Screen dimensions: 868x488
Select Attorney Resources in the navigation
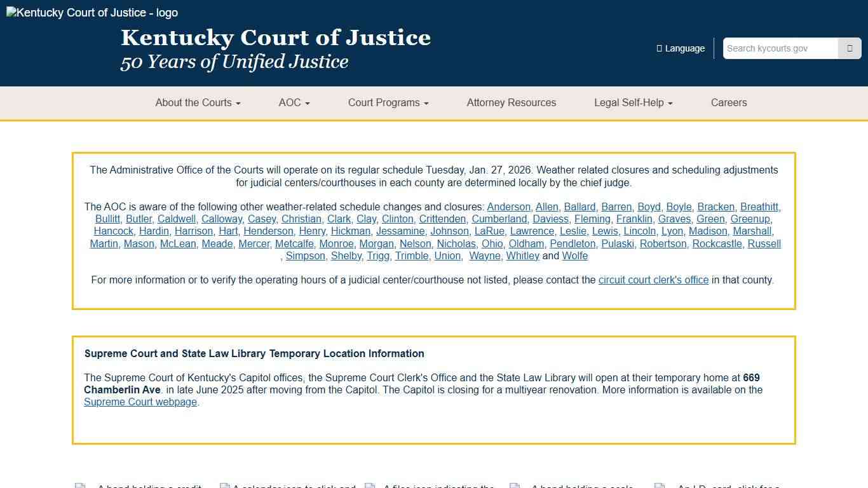(x=512, y=103)
